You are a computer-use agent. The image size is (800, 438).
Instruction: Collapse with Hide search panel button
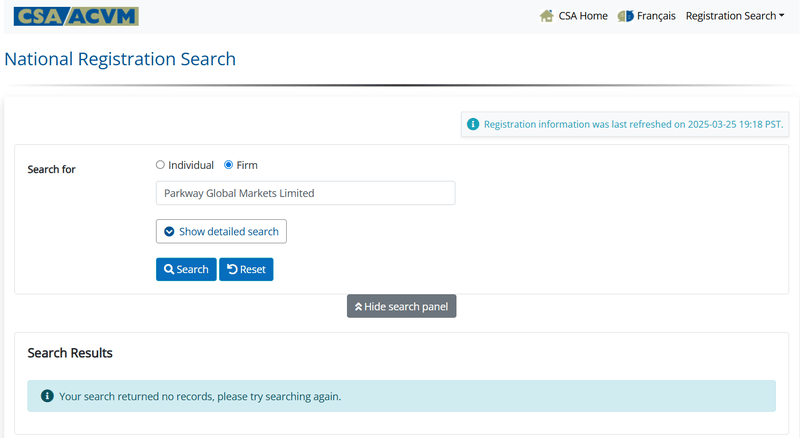pos(402,306)
